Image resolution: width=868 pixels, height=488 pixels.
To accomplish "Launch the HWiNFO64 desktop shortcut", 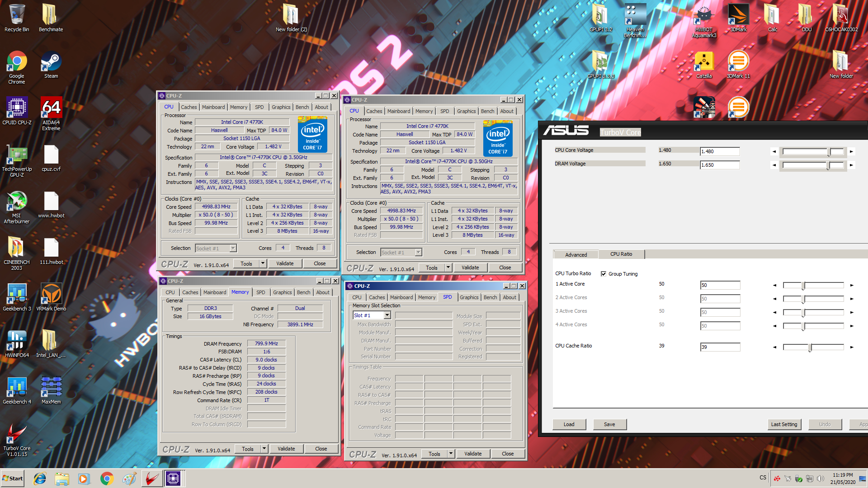I will point(17,343).
